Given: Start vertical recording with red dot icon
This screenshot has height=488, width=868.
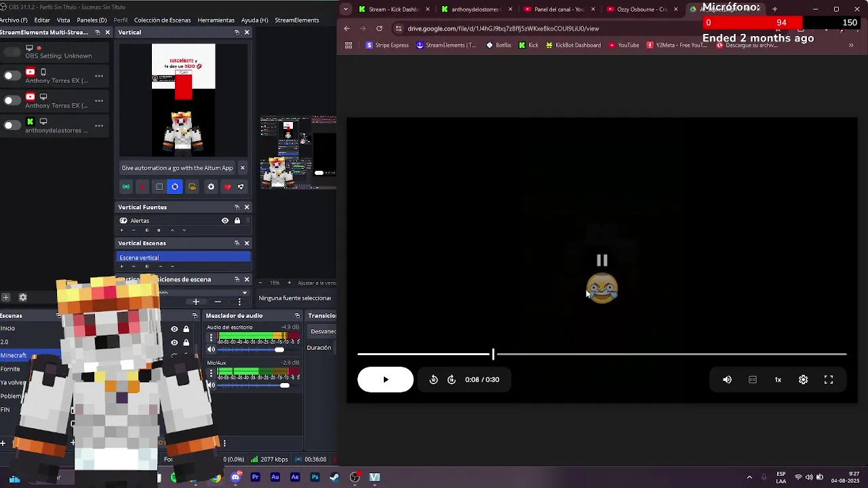Looking at the screenshot, I should pyautogui.click(x=142, y=186).
